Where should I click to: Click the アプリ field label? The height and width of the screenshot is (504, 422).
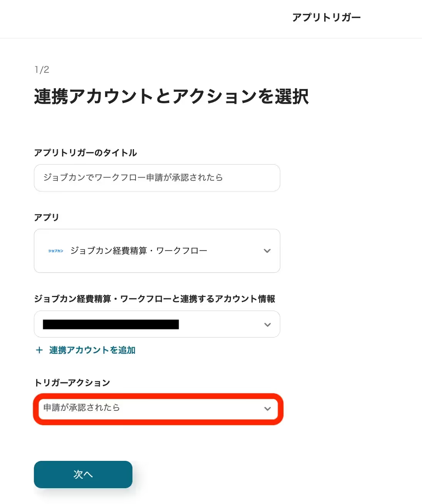pyautogui.click(x=46, y=217)
